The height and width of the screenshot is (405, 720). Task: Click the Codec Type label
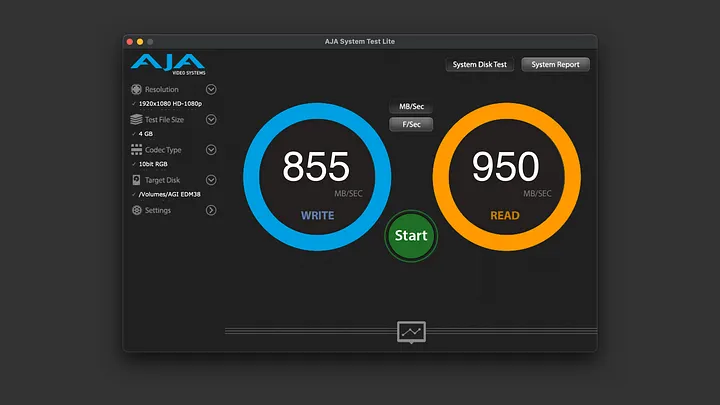point(163,150)
